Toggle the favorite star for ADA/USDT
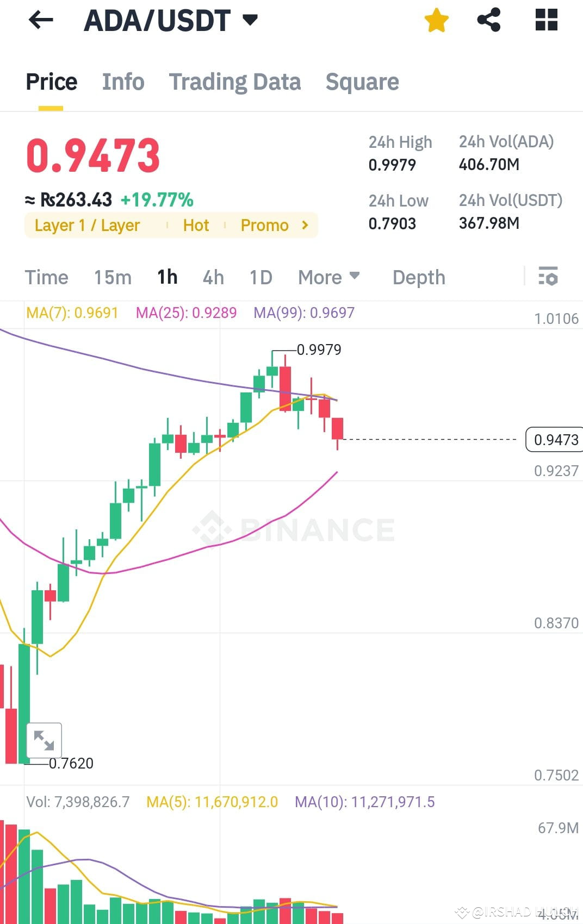Viewport: 583px width, 924px height. point(436,19)
